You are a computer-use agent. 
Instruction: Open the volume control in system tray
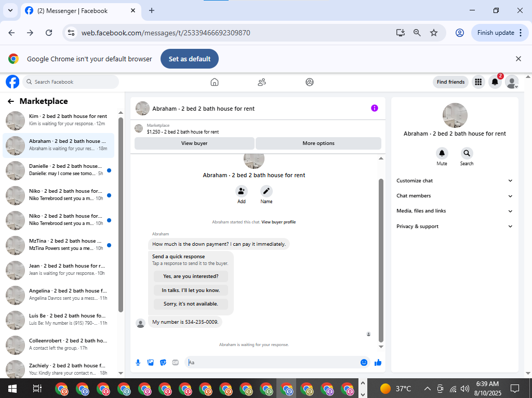[x=465, y=389]
